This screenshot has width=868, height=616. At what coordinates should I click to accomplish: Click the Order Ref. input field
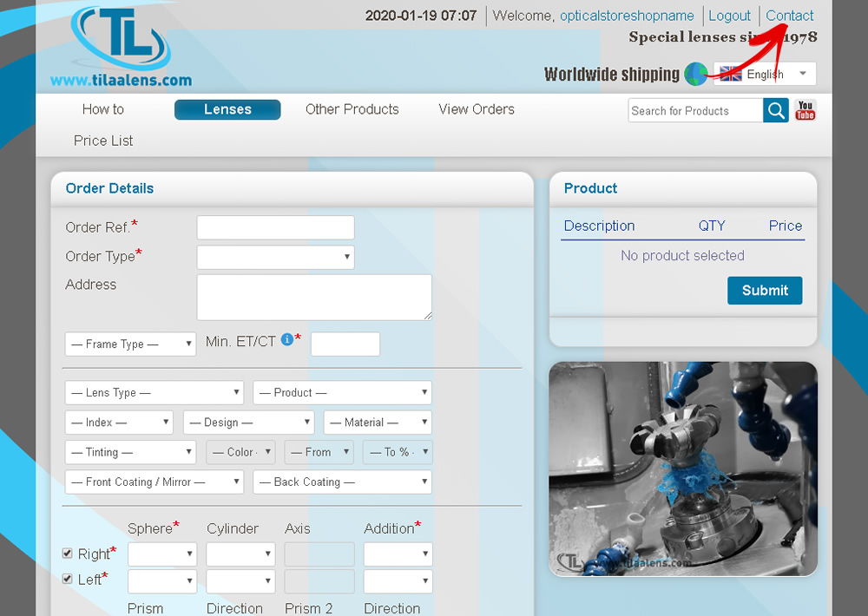(275, 227)
